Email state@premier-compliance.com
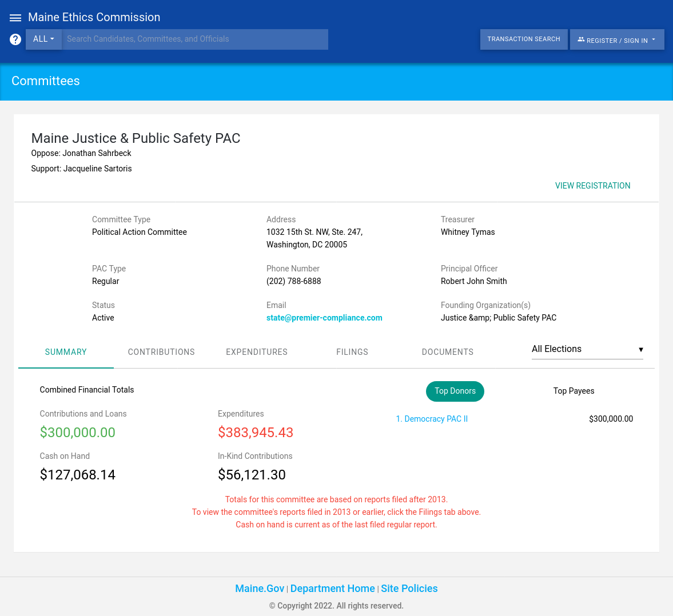The image size is (673, 616). pyautogui.click(x=324, y=318)
